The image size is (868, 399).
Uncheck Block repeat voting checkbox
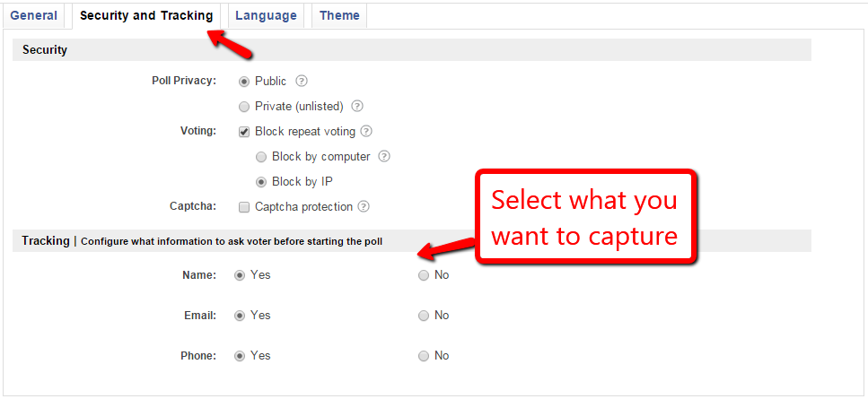point(244,132)
